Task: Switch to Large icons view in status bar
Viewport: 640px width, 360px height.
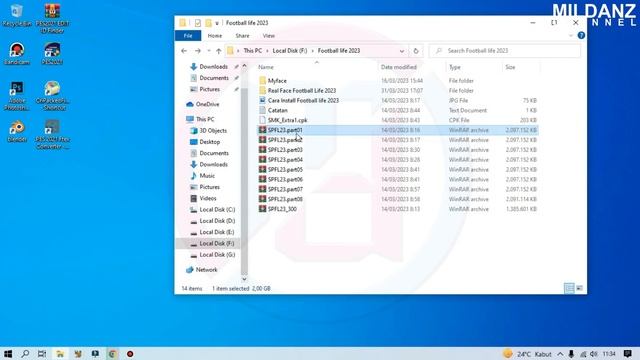Action: pos(579,288)
